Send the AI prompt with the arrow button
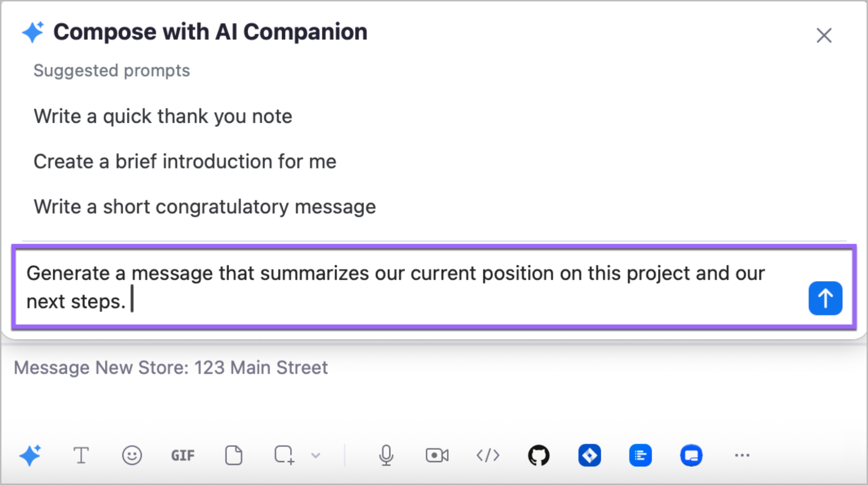Screen dimensions: 868x485 pos(825,298)
